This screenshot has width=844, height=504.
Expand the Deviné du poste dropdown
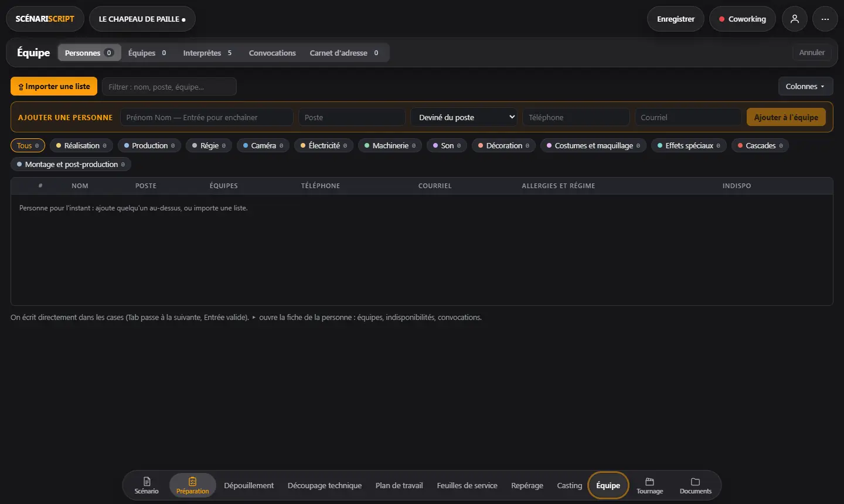coord(464,117)
